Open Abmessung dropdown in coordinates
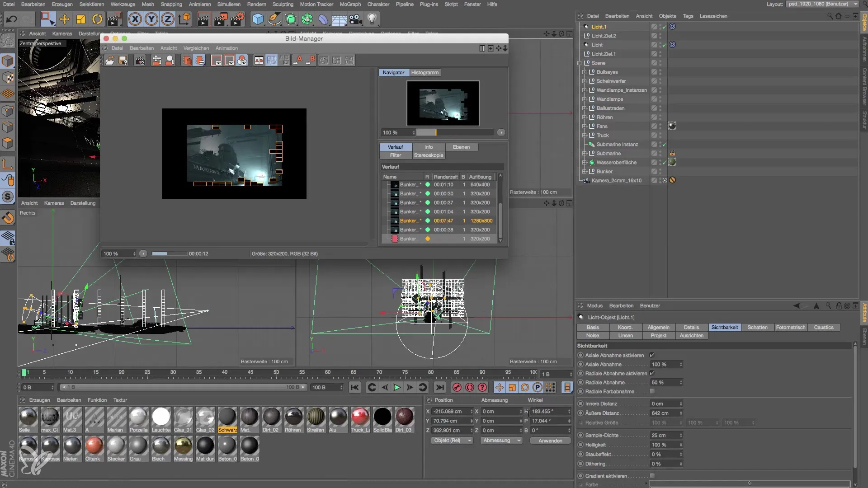Viewport: 868px width, 488px height. pyautogui.click(x=501, y=441)
